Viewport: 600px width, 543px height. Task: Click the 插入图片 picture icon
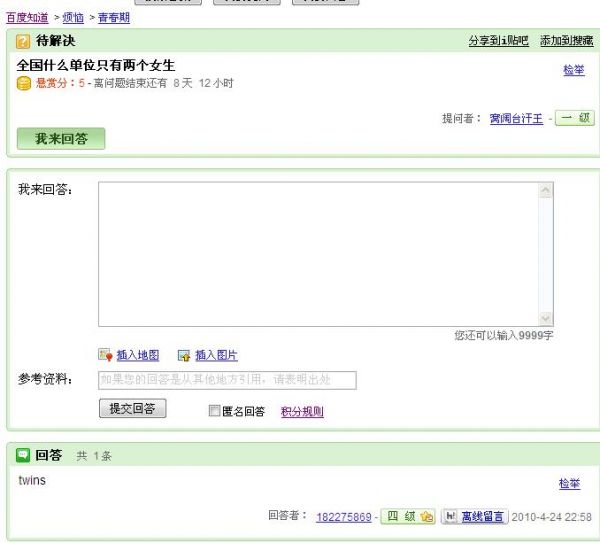pos(184,355)
